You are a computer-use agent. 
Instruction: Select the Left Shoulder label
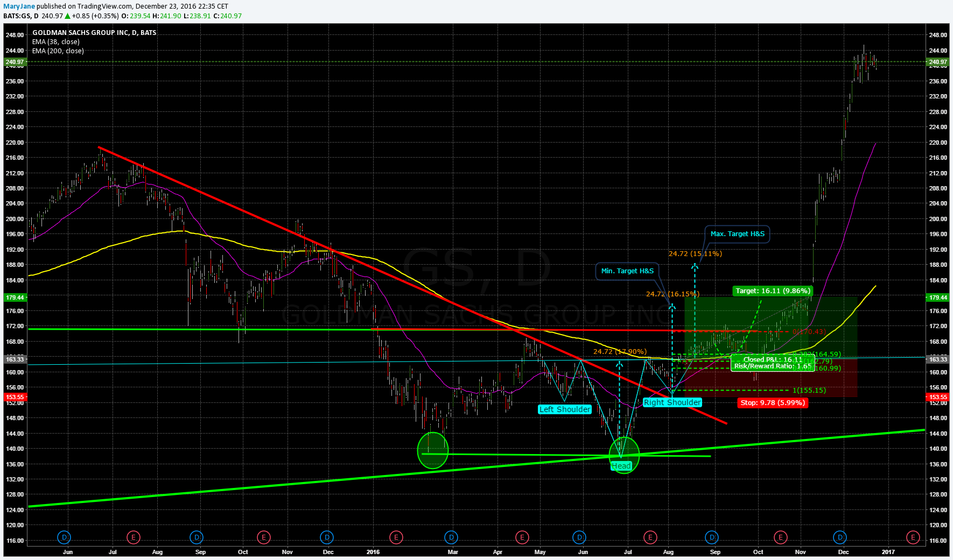[565, 409]
